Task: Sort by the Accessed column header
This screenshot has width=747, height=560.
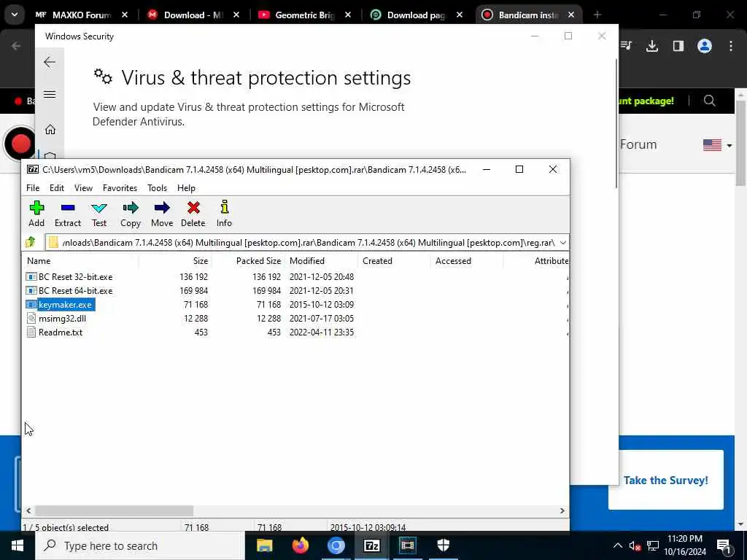Action: pyautogui.click(x=467, y=261)
